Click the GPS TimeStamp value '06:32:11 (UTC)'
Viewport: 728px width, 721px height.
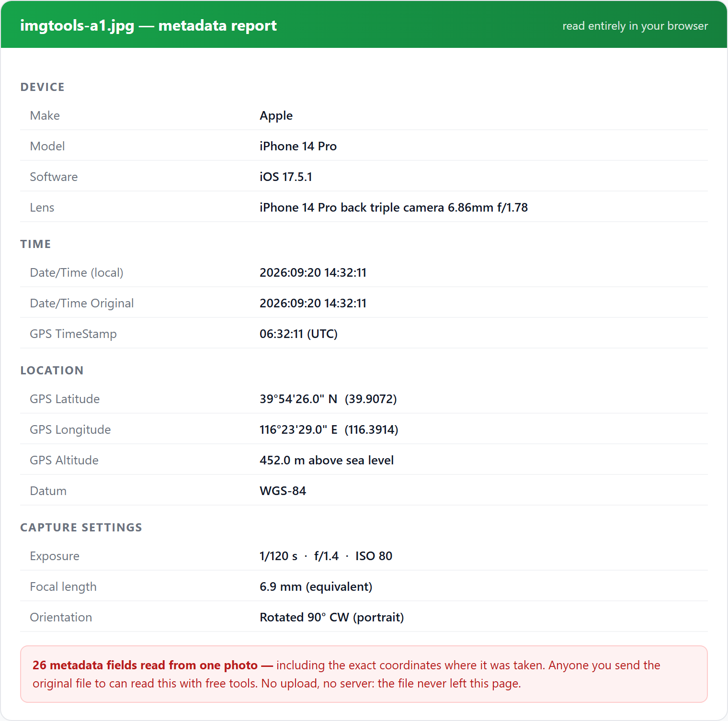click(x=298, y=334)
